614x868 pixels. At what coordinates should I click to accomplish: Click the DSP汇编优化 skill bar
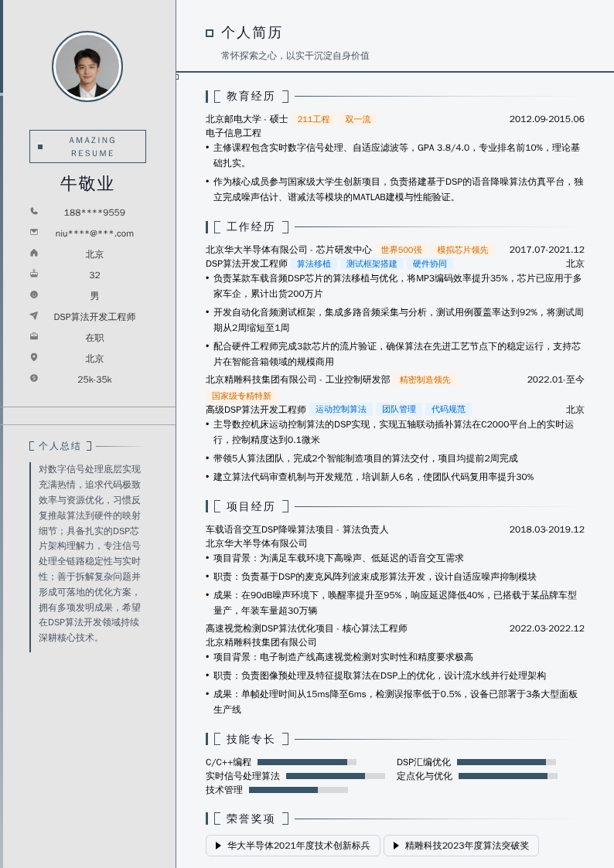click(x=507, y=762)
